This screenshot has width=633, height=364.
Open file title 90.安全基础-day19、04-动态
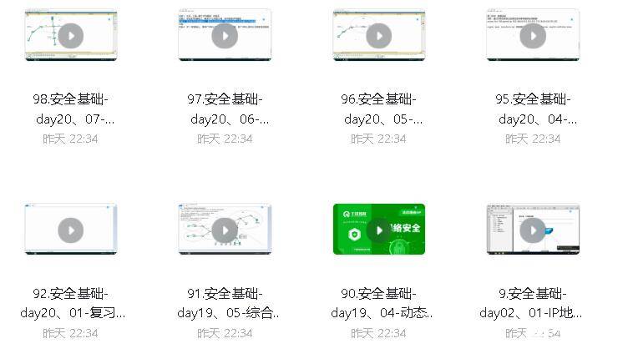coord(382,303)
